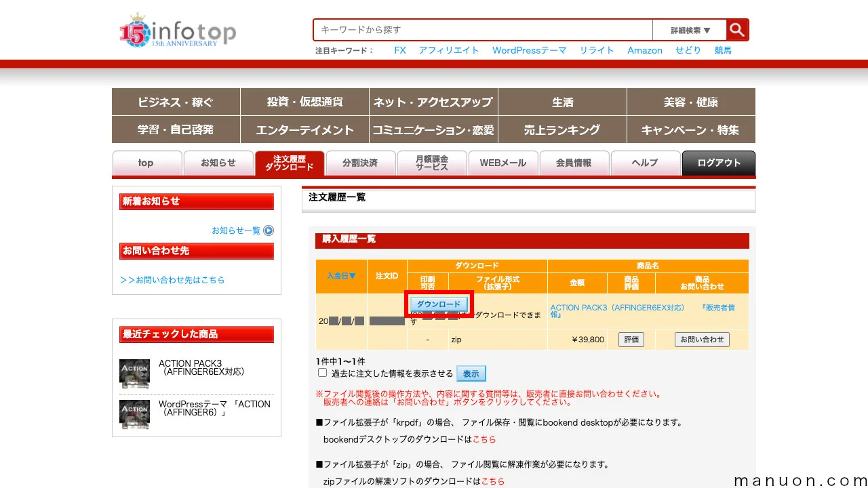Click the arrow icon next to お知らせ一覧
Image resolution: width=868 pixels, height=488 pixels.
[x=270, y=231]
